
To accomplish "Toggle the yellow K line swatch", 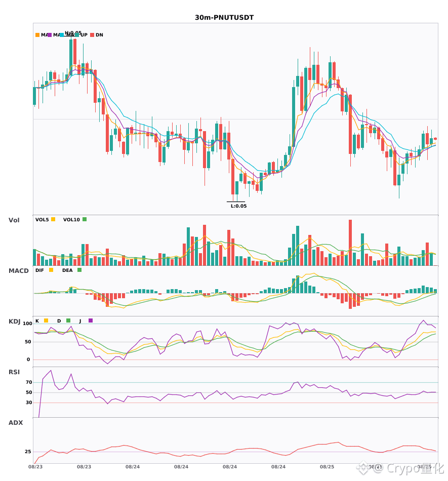I will pos(46,320).
